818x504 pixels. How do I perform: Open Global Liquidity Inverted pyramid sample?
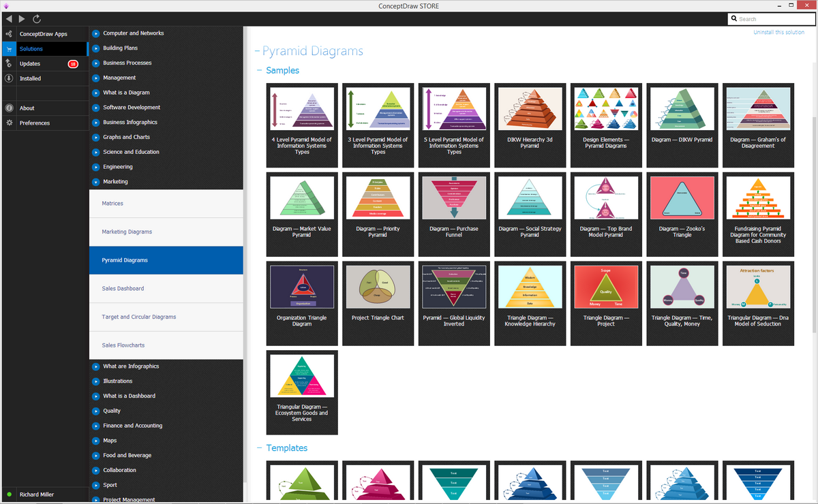tap(454, 303)
